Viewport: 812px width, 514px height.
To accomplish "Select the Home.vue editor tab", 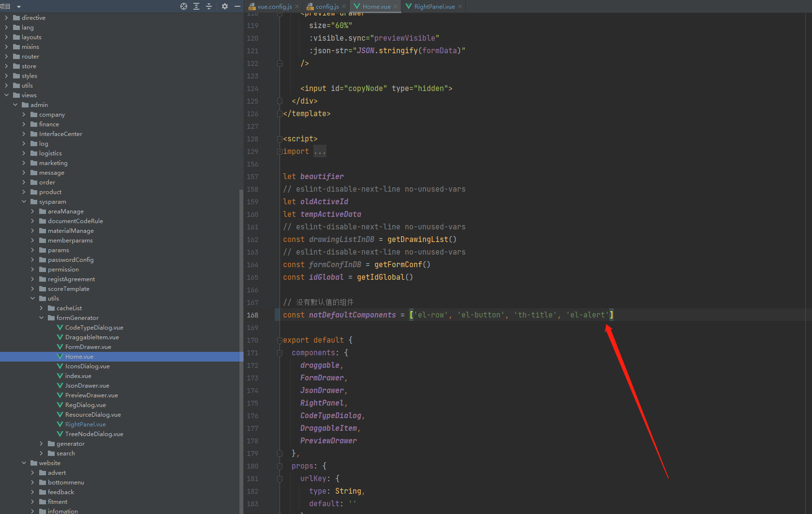I will [376, 6].
